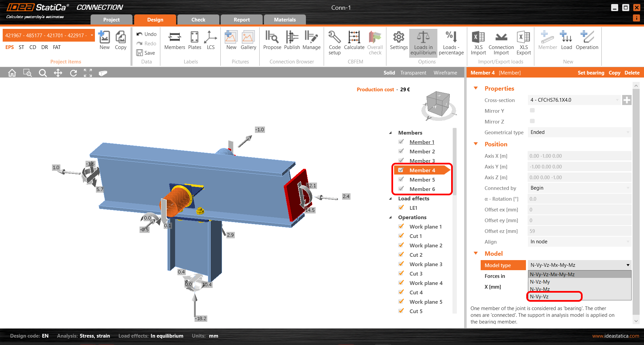
Task: Select Cut 3 in the operations tree
Action: 416,274
